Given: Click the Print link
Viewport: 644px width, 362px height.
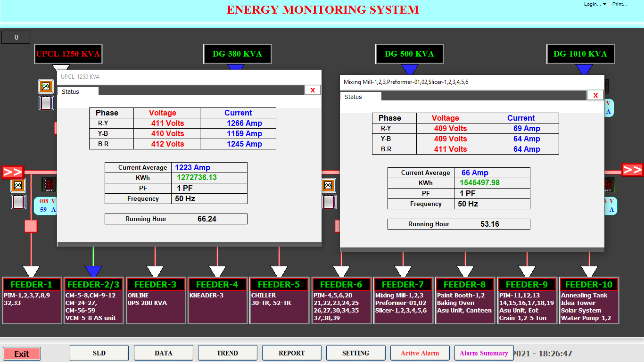Looking at the screenshot, I should pyautogui.click(x=619, y=4).
